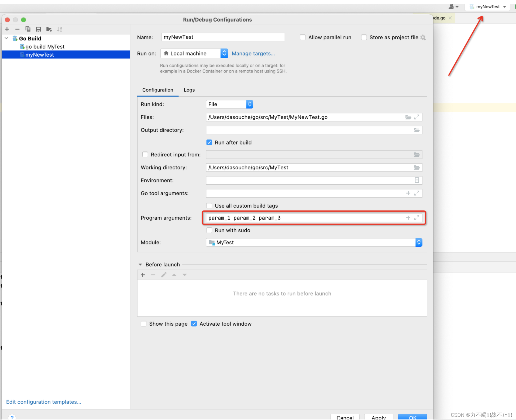
Task: Collapse the Go Build tree node
Action: pos(6,39)
